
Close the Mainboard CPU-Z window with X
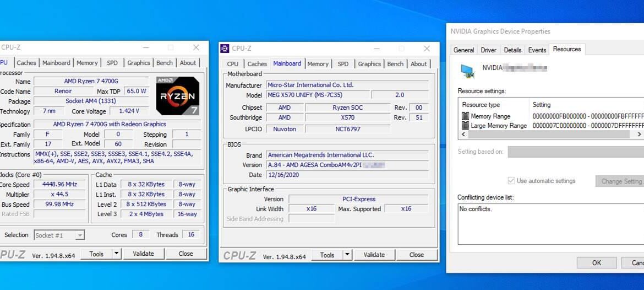[427, 49]
